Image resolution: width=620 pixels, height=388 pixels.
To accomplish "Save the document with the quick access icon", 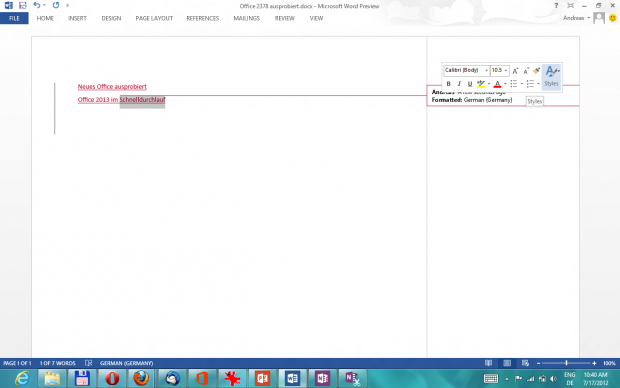I will (x=23, y=6).
